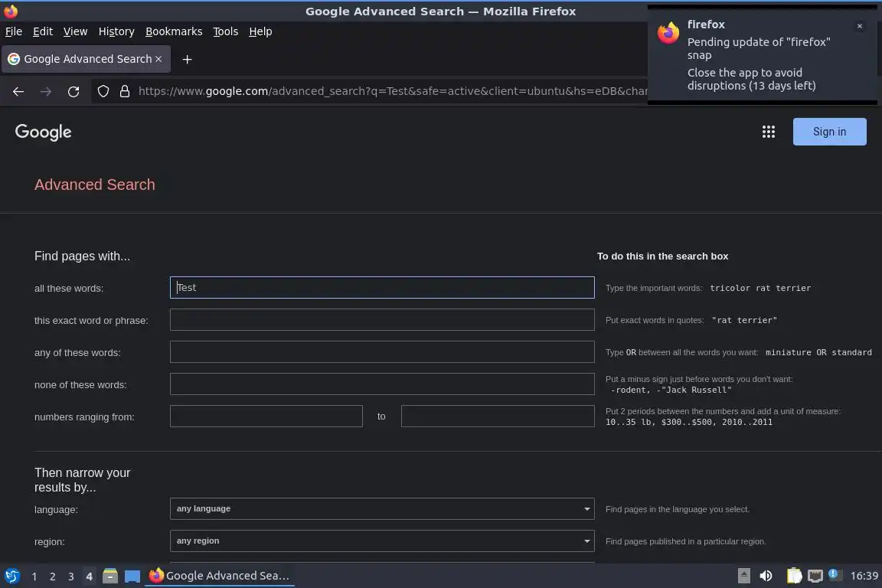Switch to workspace 2
Screen dimensions: 882x588
[x=52, y=577]
